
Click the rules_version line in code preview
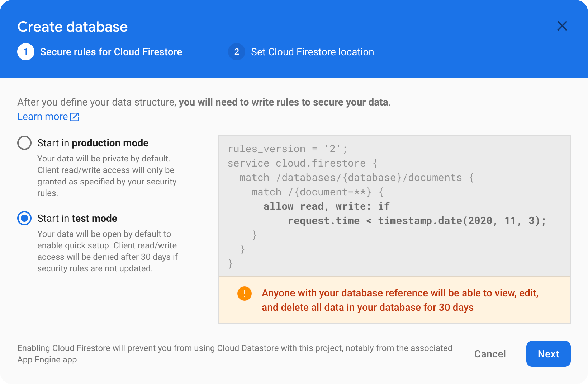pyautogui.click(x=288, y=149)
